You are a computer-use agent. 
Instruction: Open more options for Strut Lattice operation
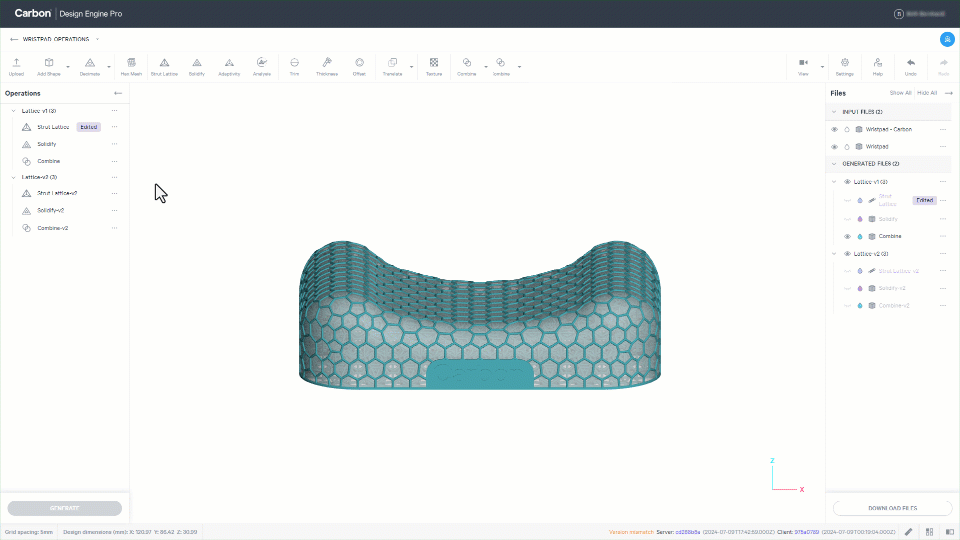114,127
